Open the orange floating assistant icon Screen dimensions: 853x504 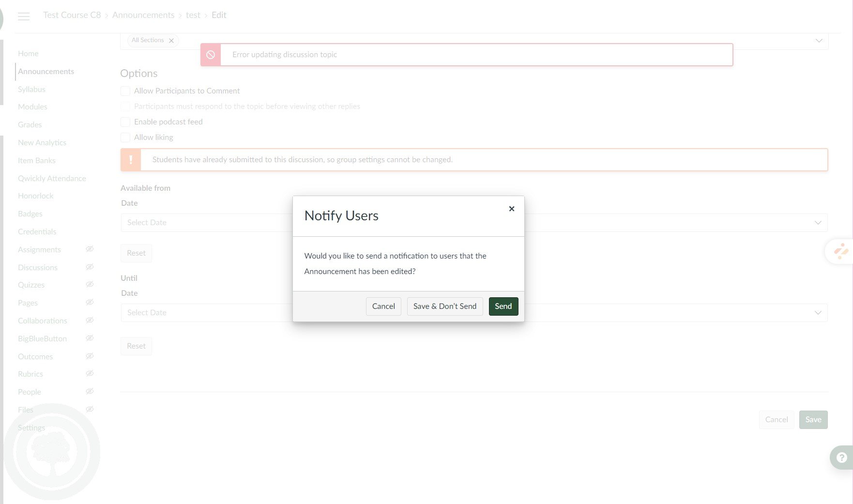[841, 251]
